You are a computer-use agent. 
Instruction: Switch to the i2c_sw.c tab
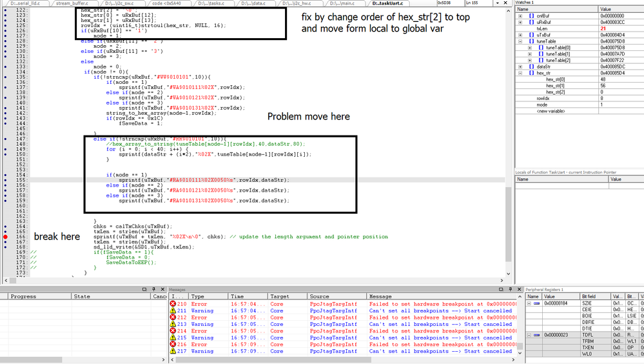(x=119, y=3)
